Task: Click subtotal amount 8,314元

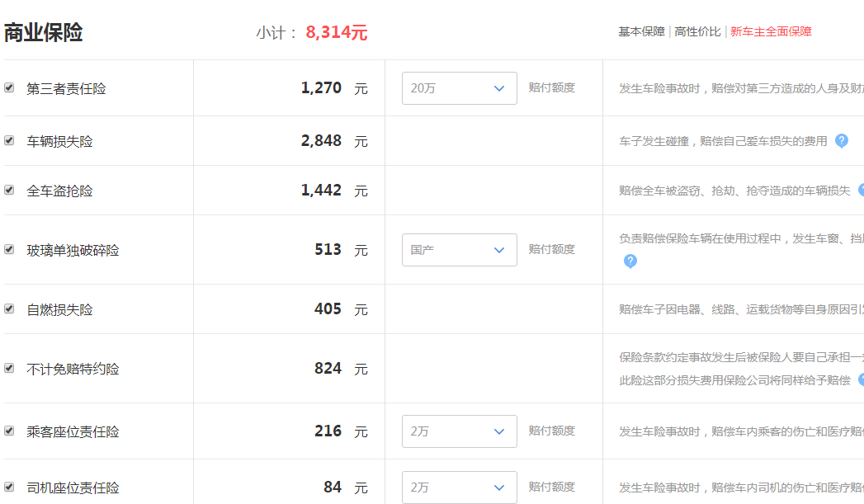Action: point(336,32)
